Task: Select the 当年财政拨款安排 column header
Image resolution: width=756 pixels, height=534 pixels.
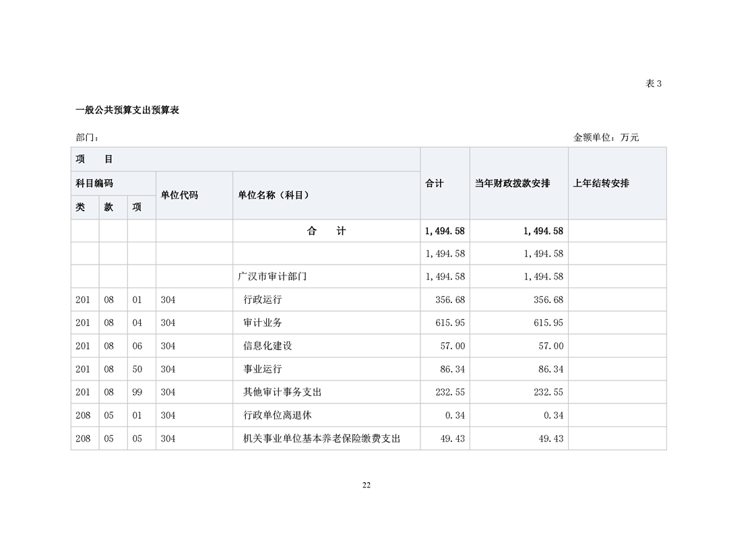Action: pyautogui.click(x=512, y=183)
